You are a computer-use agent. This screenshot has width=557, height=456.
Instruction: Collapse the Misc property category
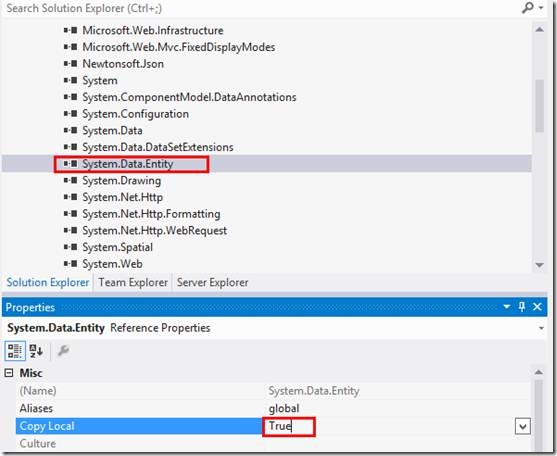click(9, 373)
